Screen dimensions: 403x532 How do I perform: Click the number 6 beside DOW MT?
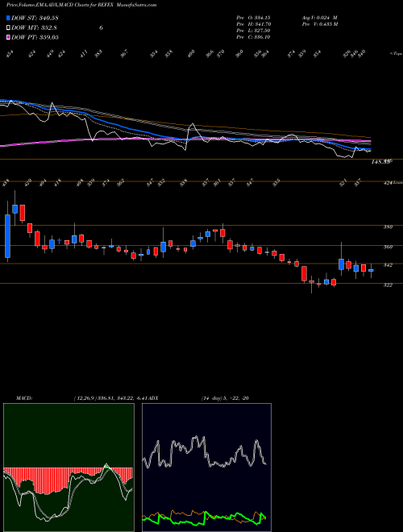click(x=101, y=27)
